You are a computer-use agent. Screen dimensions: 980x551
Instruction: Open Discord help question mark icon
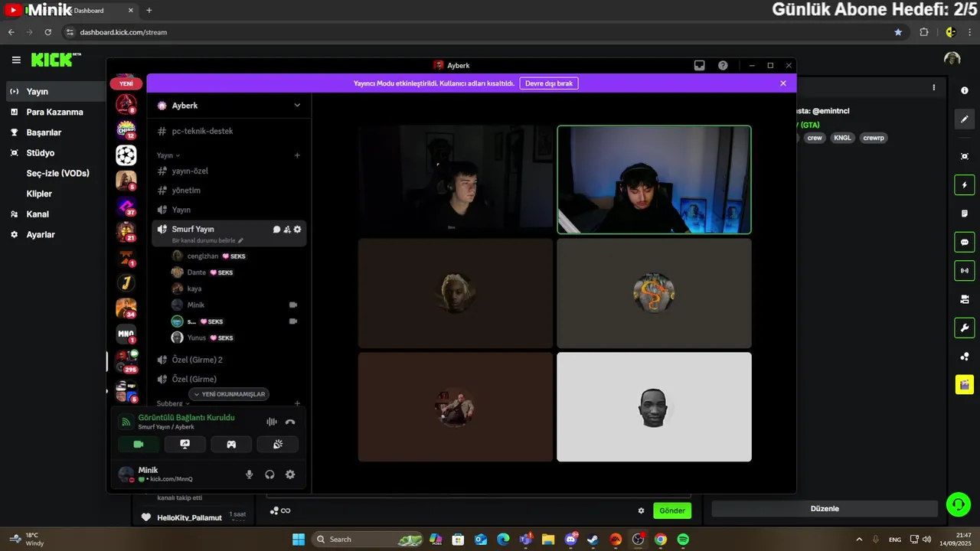(723, 65)
